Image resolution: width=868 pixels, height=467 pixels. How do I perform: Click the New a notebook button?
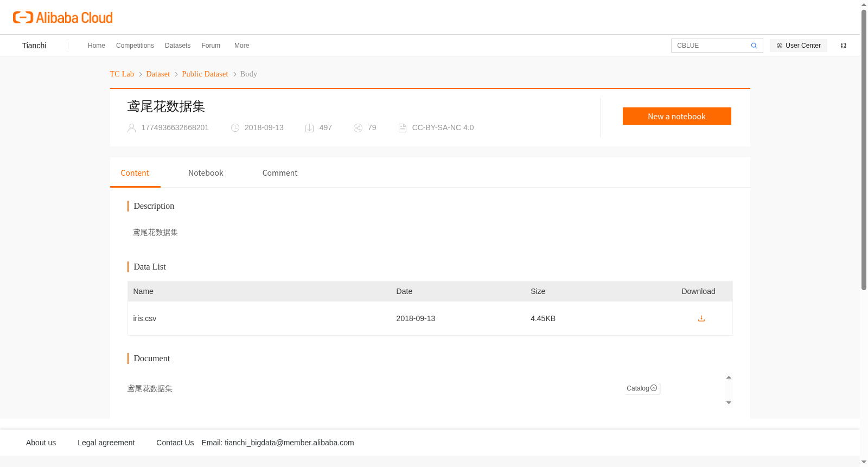tap(676, 116)
